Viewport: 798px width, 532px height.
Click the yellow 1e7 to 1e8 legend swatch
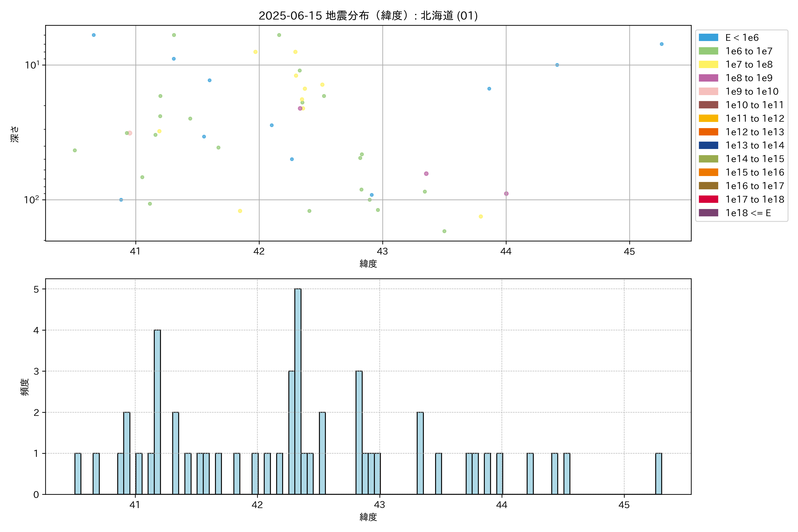708,65
